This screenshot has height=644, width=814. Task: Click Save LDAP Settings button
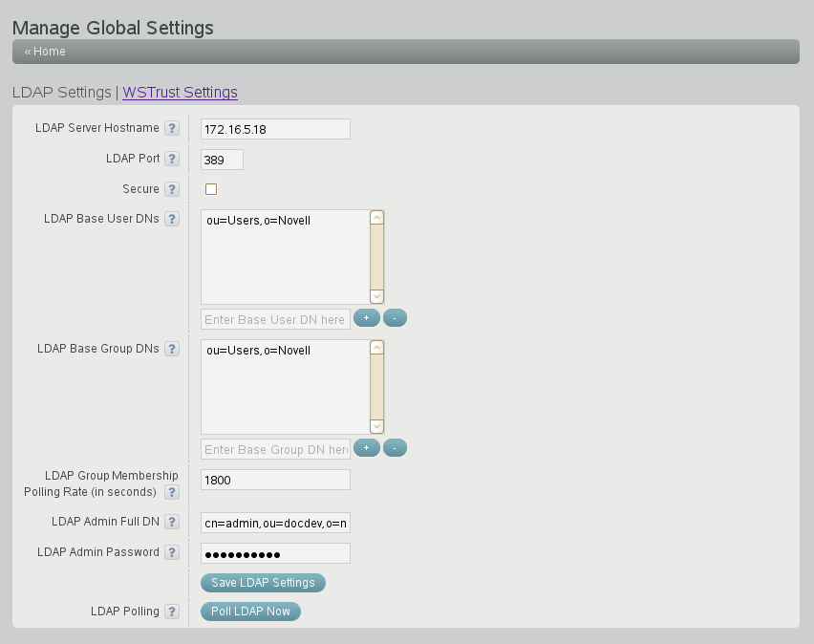(263, 582)
